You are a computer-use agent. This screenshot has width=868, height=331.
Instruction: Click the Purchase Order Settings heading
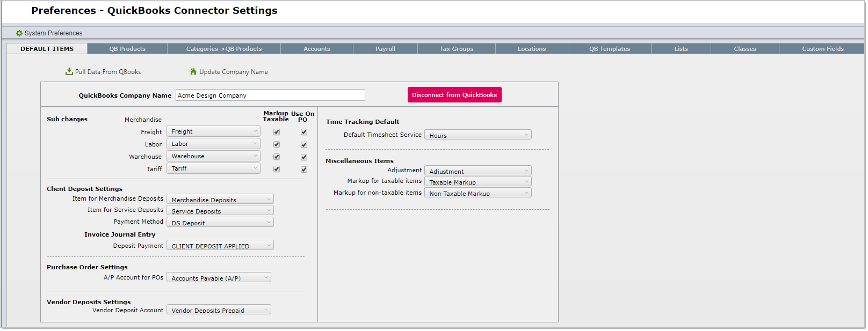(x=87, y=267)
